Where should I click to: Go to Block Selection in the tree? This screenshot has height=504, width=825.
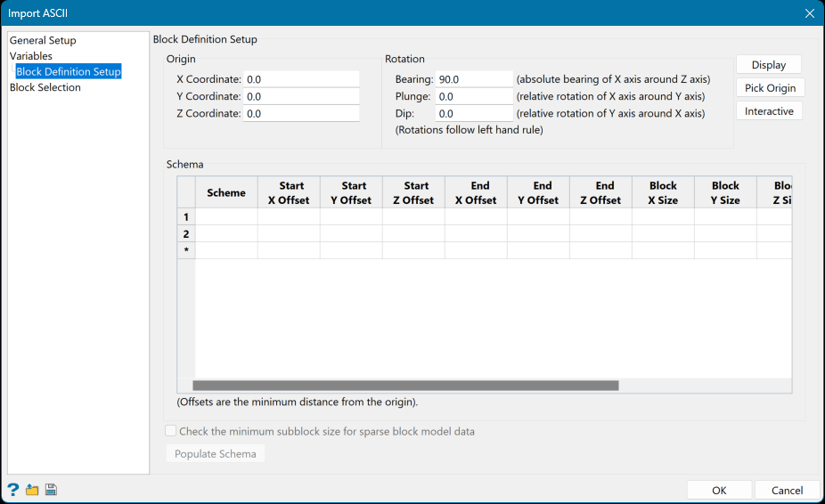click(x=45, y=87)
